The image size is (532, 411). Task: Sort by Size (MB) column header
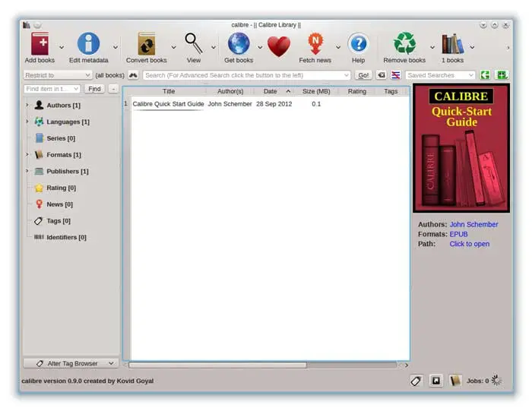coord(316,91)
